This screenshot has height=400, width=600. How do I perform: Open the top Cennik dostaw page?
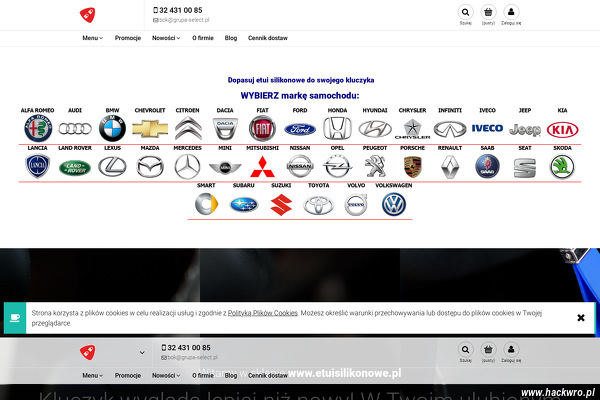(268, 38)
